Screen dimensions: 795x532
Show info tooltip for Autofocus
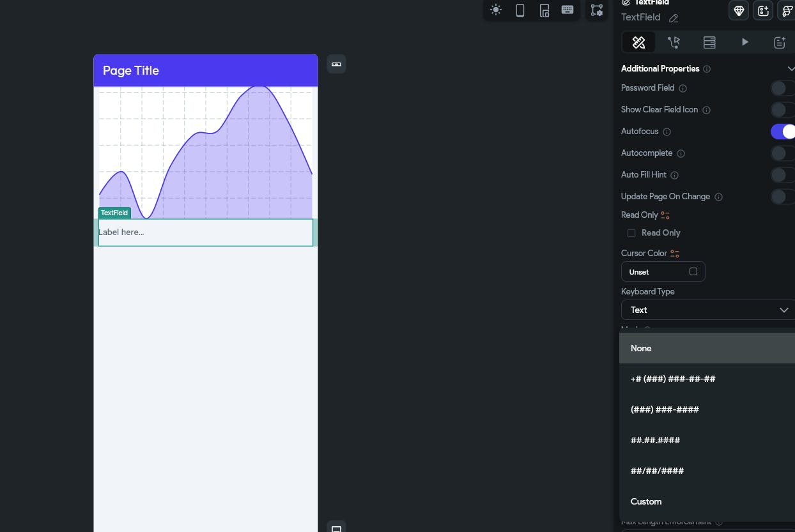click(x=667, y=132)
